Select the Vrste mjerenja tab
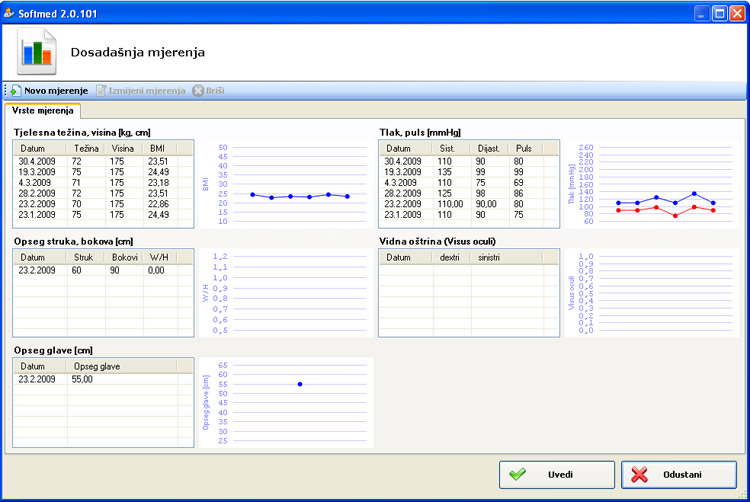The height and width of the screenshot is (502, 750). (x=42, y=111)
